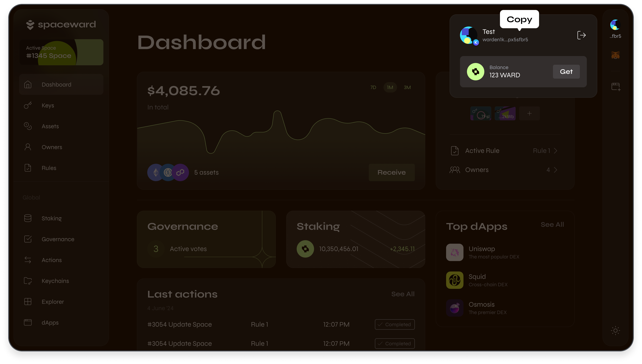
Task: Click See All for Last actions
Action: tap(403, 294)
